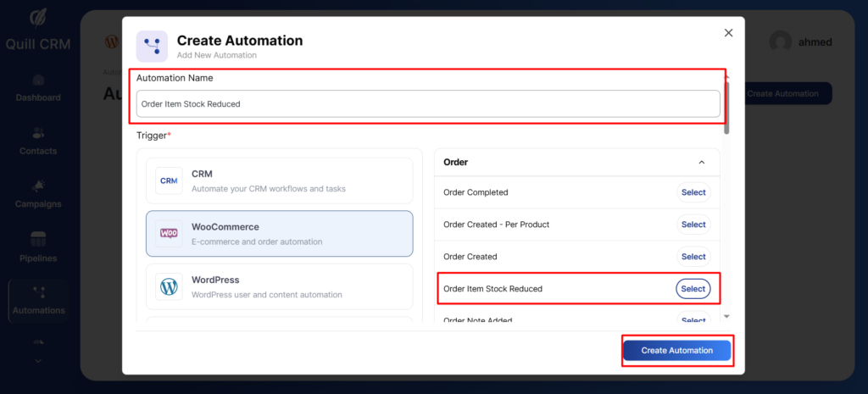Click the Create Automation submit button
The width and height of the screenshot is (868, 394).
pos(676,351)
